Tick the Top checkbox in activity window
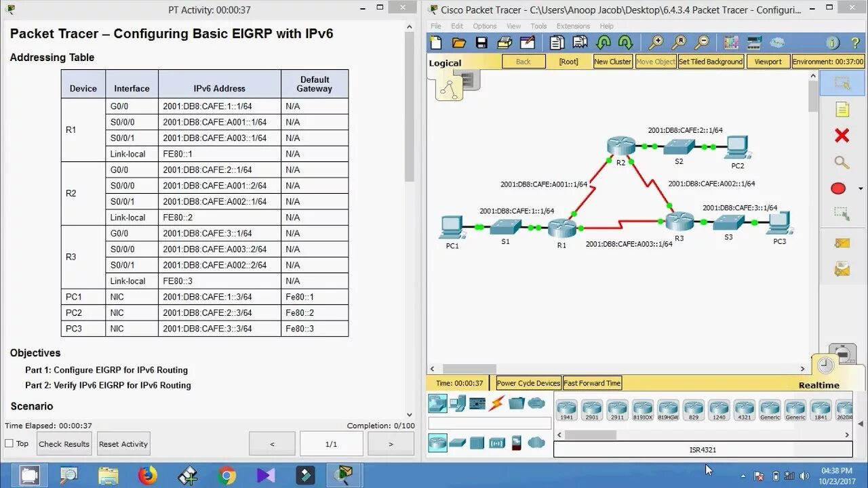The image size is (868, 488). [9, 443]
